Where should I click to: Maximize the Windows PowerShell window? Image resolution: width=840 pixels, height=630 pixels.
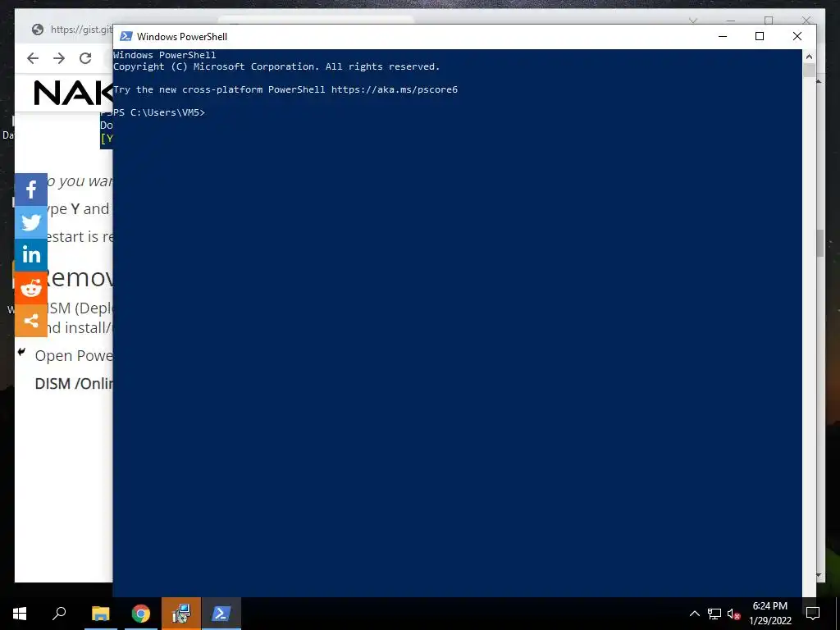click(759, 36)
